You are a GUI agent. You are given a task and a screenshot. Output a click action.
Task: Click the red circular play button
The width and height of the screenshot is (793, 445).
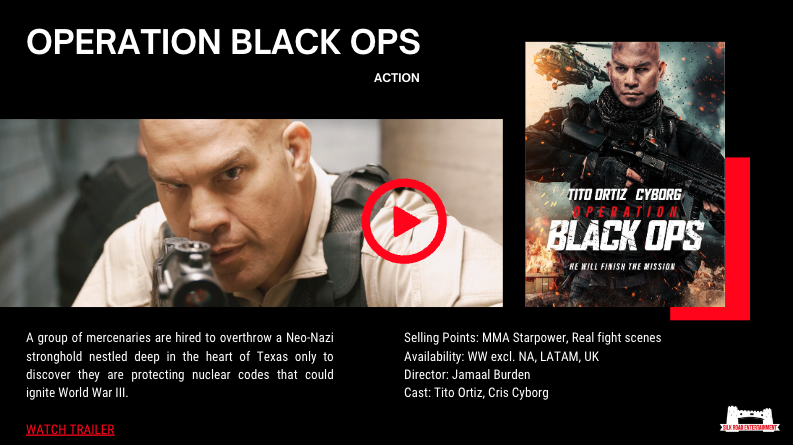point(404,221)
